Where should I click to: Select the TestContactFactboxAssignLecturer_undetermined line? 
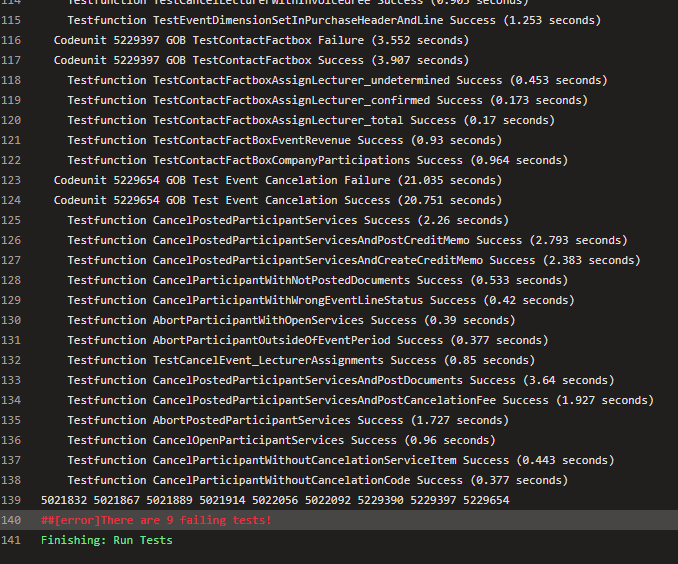(337, 80)
